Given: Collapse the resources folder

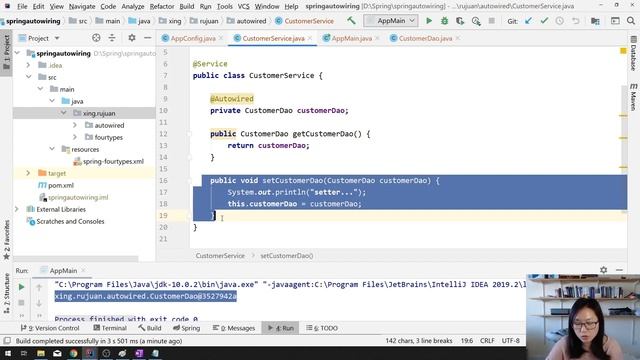Looking at the screenshot, I should [x=52, y=149].
